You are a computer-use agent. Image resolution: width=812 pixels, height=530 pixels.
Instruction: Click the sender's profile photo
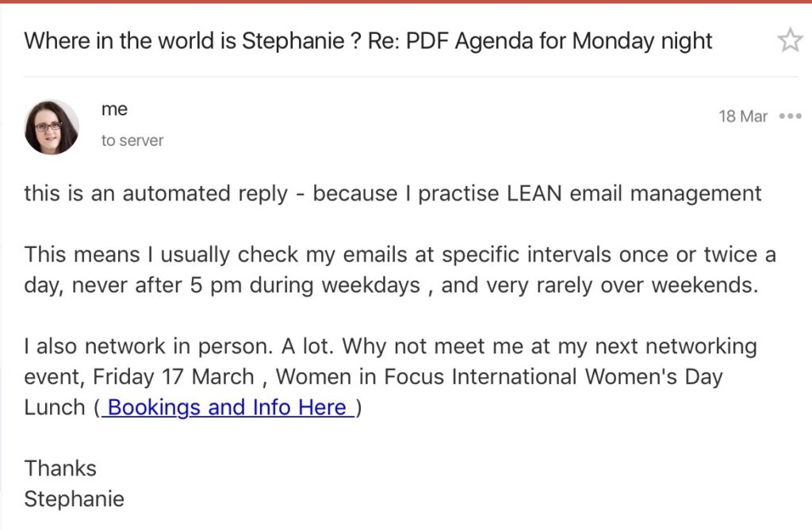point(52,127)
